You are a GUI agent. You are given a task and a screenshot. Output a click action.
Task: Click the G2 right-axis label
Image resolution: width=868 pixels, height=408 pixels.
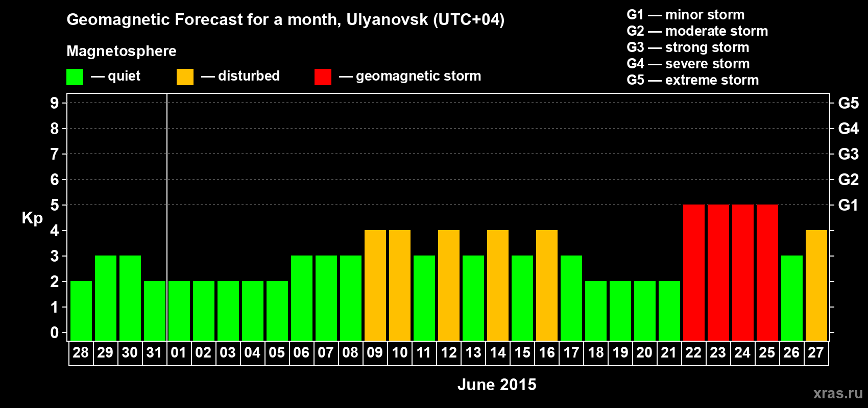coord(849,180)
